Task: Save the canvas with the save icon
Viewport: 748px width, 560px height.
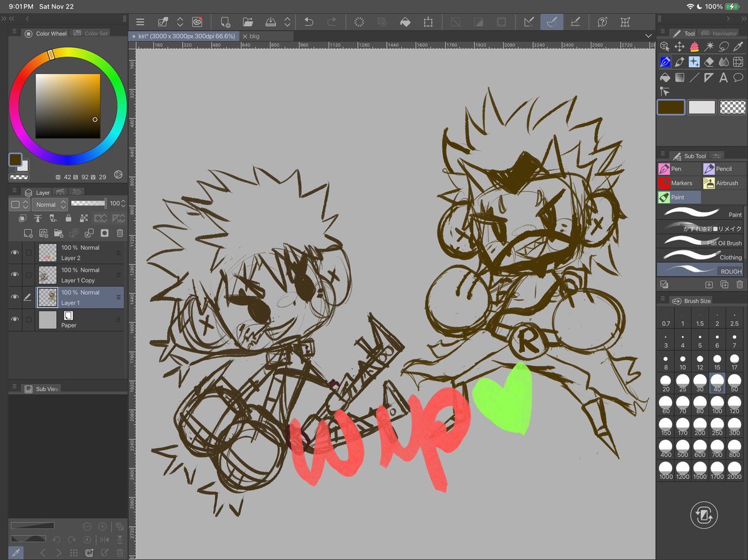Action: pyautogui.click(x=271, y=22)
